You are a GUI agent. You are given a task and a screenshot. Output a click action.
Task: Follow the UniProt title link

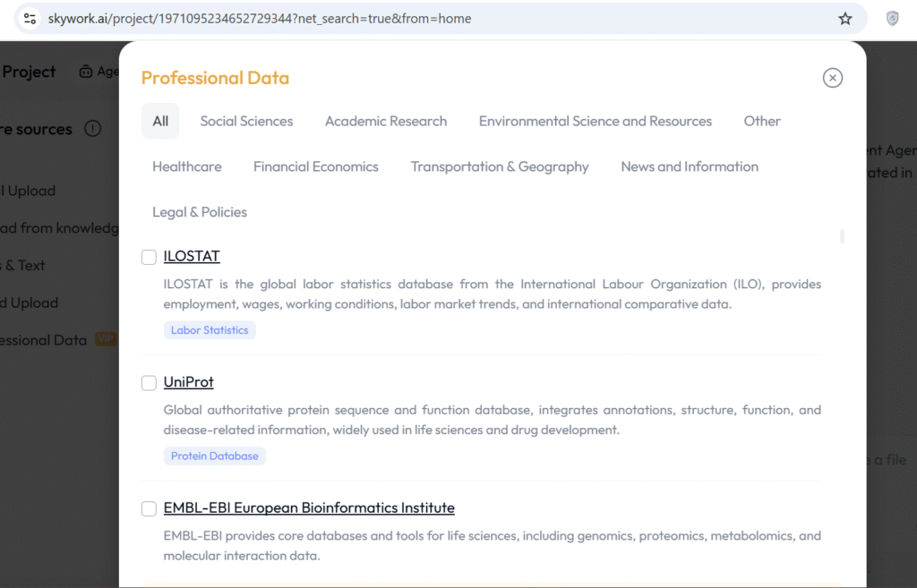(x=188, y=383)
